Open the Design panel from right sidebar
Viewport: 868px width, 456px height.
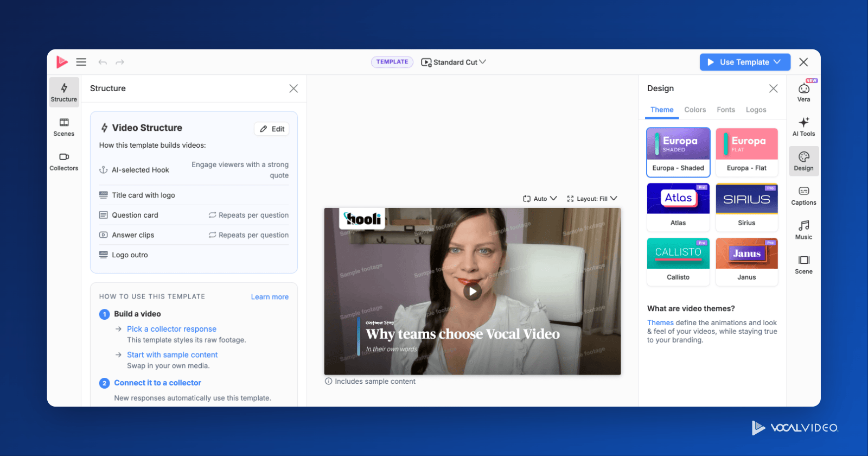click(x=804, y=161)
